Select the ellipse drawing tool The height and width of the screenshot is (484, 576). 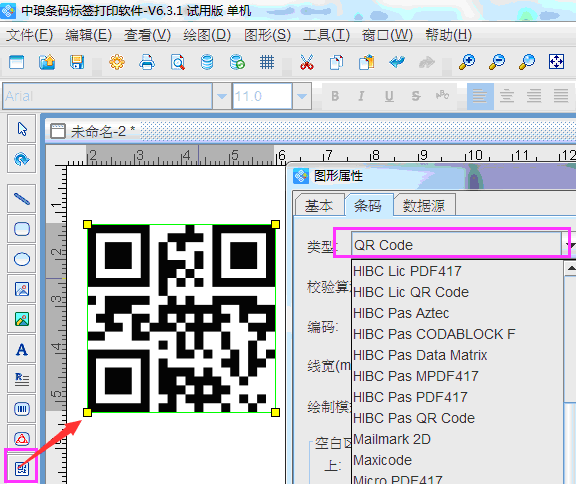[22, 259]
